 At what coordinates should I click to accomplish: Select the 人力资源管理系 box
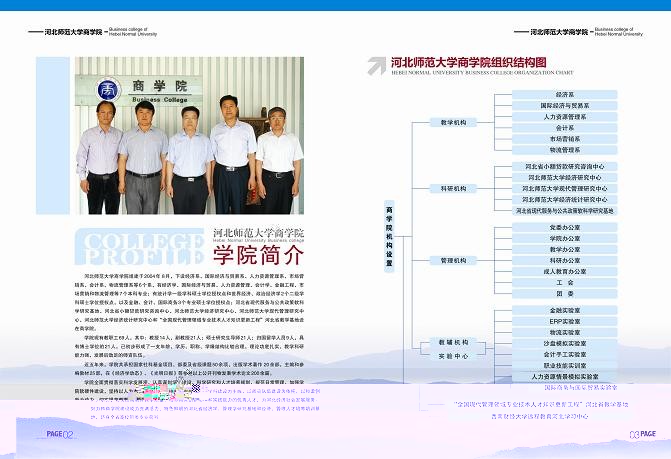tap(564, 117)
